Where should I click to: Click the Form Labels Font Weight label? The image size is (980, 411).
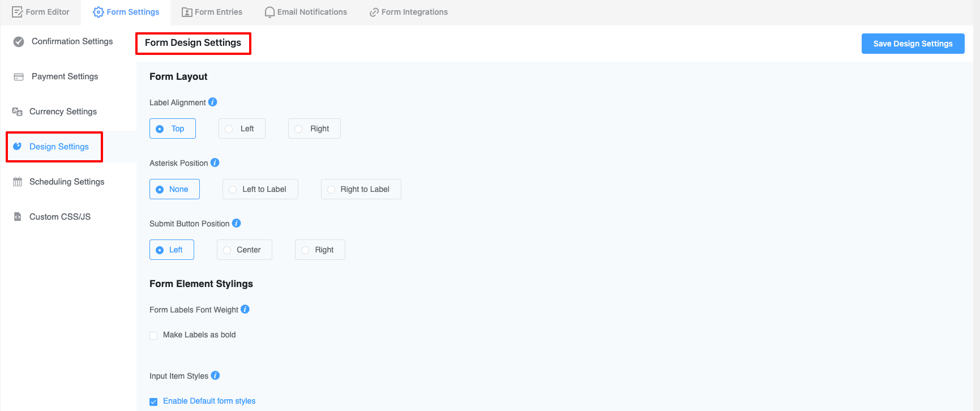coord(194,310)
